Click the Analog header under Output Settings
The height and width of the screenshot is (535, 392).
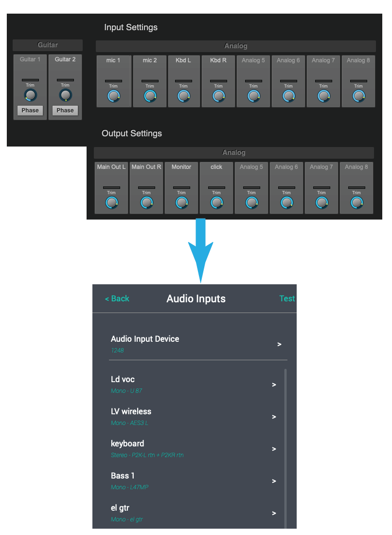pos(234,152)
